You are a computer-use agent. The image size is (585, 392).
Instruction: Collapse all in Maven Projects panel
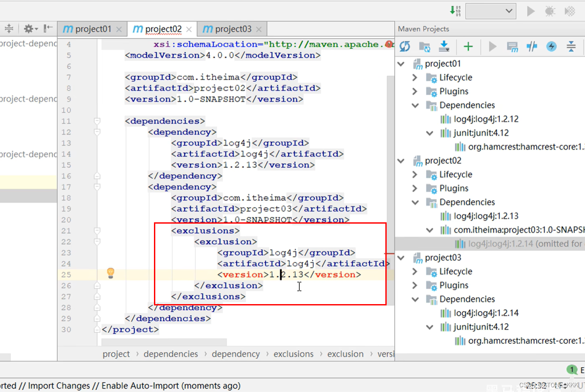[571, 47]
